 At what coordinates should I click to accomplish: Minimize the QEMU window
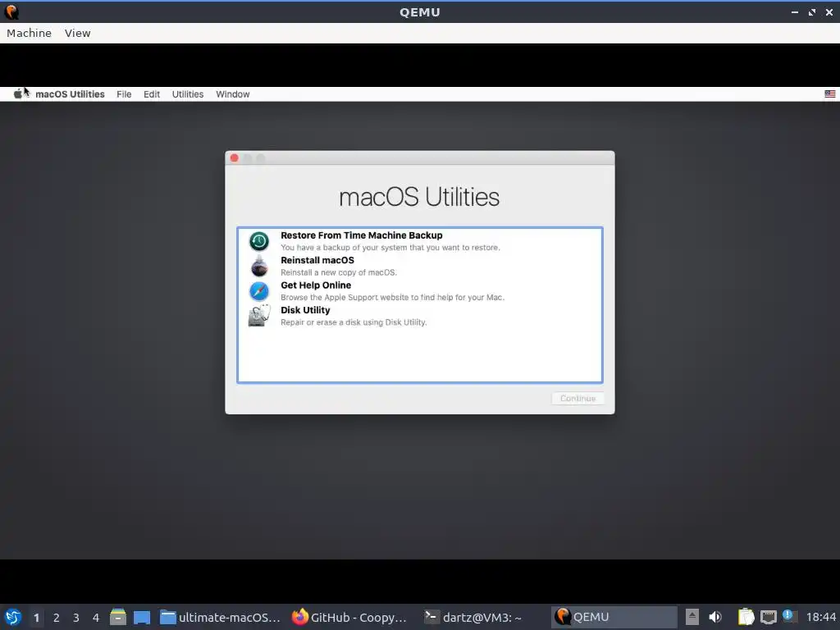794,11
